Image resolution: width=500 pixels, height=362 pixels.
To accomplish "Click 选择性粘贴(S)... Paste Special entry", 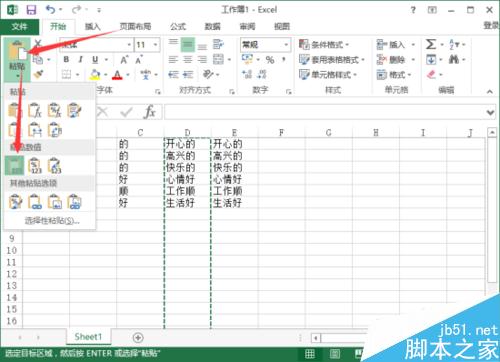I will (x=52, y=221).
